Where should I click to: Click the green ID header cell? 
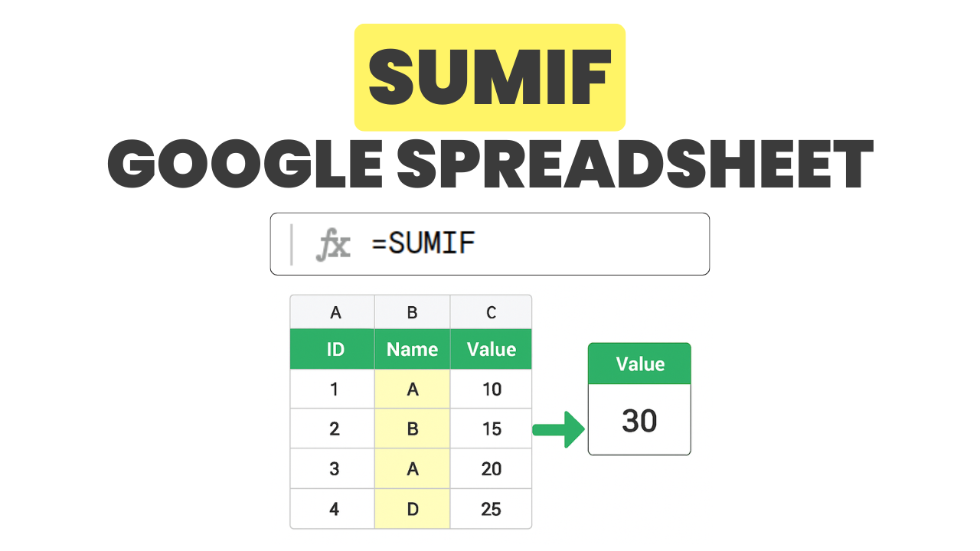[x=335, y=350]
